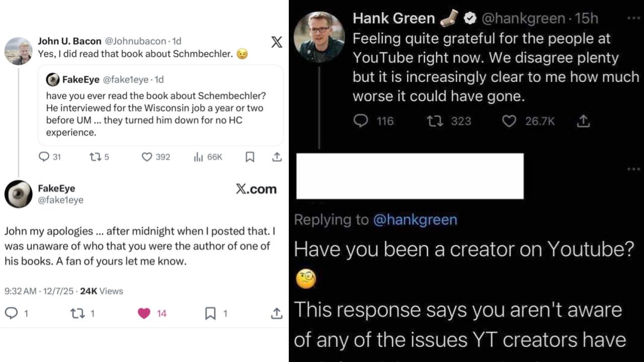Open the @hankgreen replying-to link
This screenshot has width=644, height=362.
(415, 220)
